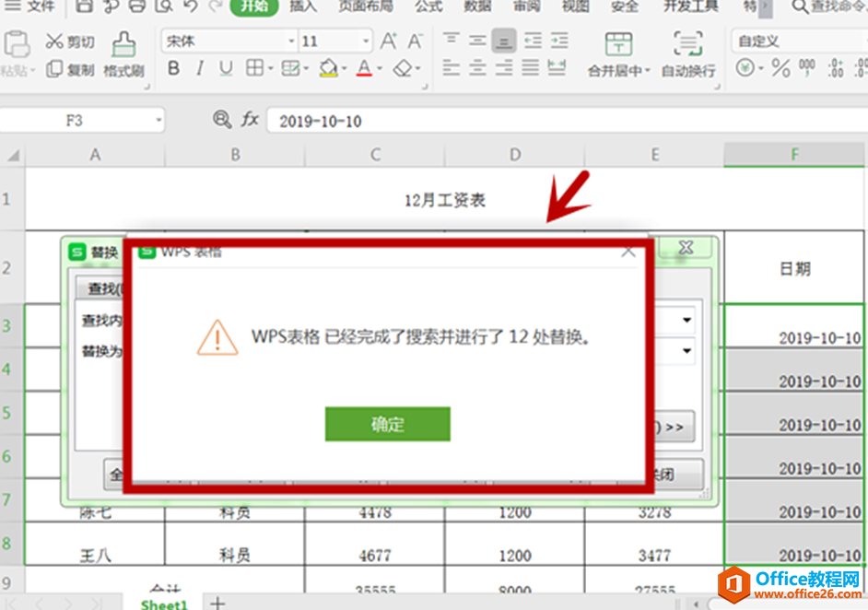Switch to the 数据 (Data) ribbon tab
This screenshot has height=610, width=868.
coord(477,6)
